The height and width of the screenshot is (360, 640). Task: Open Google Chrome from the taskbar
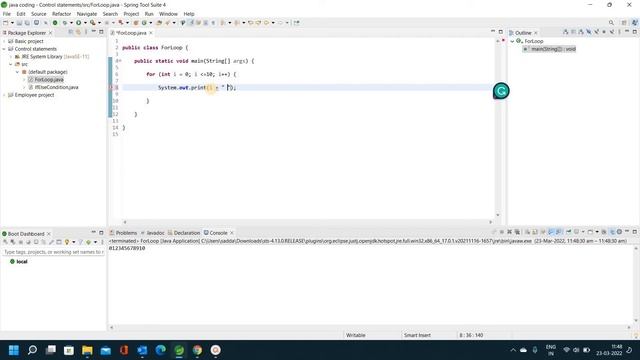[x=198, y=350]
